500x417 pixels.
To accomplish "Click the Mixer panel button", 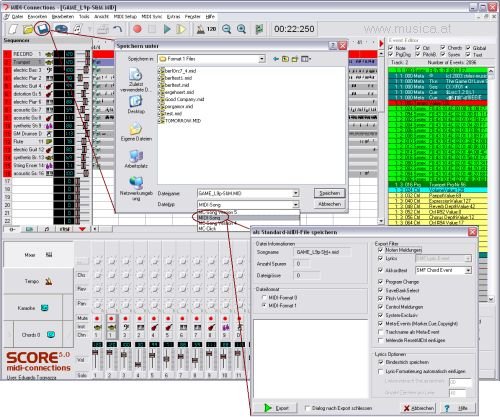I will click(x=38, y=255).
